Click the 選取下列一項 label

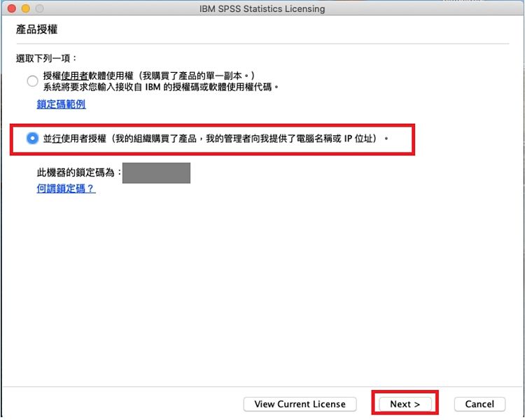click(46, 58)
